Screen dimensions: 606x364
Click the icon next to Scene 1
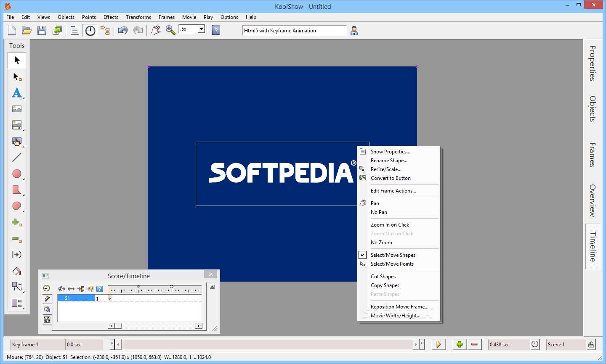pyautogui.click(x=591, y=344)
